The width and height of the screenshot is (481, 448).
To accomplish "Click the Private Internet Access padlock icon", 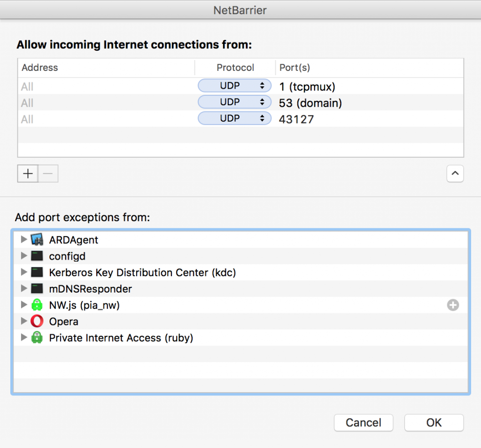I will tap(37, 337).
